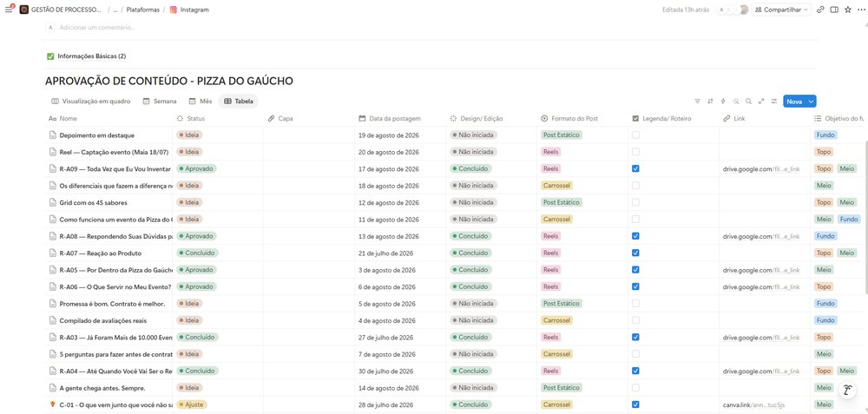Open the sidebar hamburger menu

pyautogui.click(x=9, y=10)
